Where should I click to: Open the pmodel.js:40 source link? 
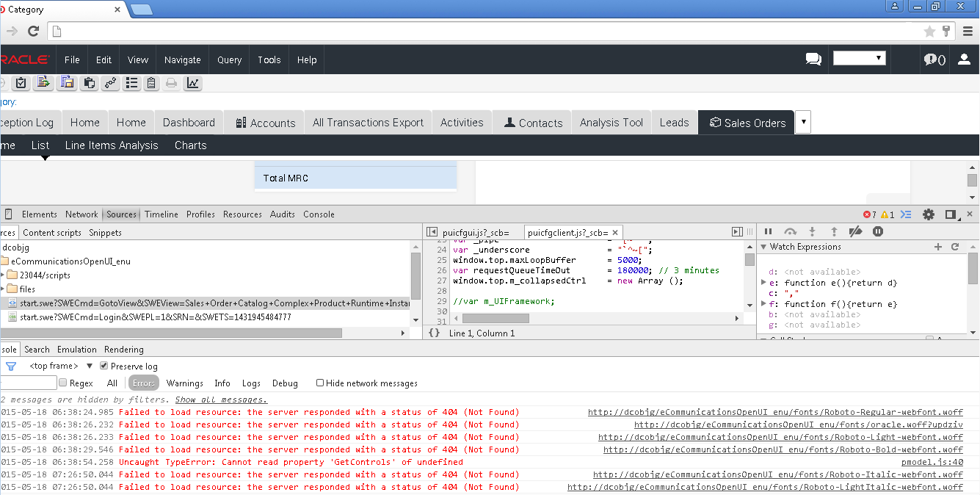pyautogui.click(x=932, y=462)
